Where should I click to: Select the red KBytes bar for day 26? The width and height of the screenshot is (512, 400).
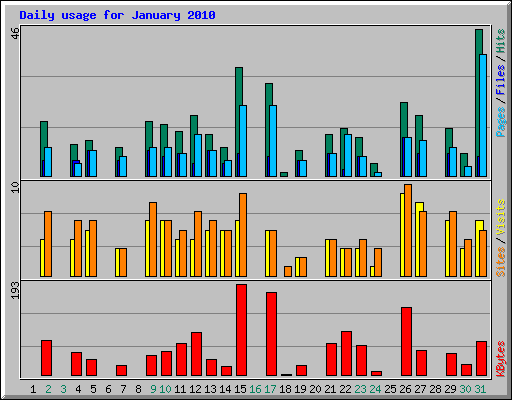click(407, 342)
